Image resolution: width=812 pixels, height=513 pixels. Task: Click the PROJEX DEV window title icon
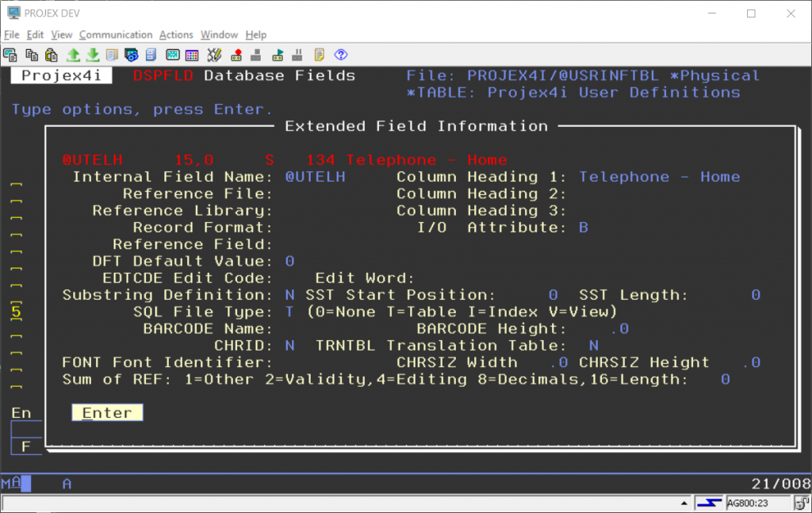(x=13, y=13)
